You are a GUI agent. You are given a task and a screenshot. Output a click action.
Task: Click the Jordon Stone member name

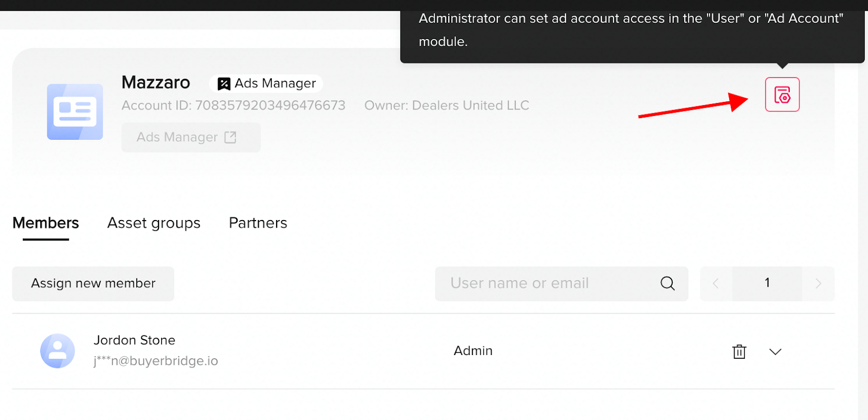(135, 340)
